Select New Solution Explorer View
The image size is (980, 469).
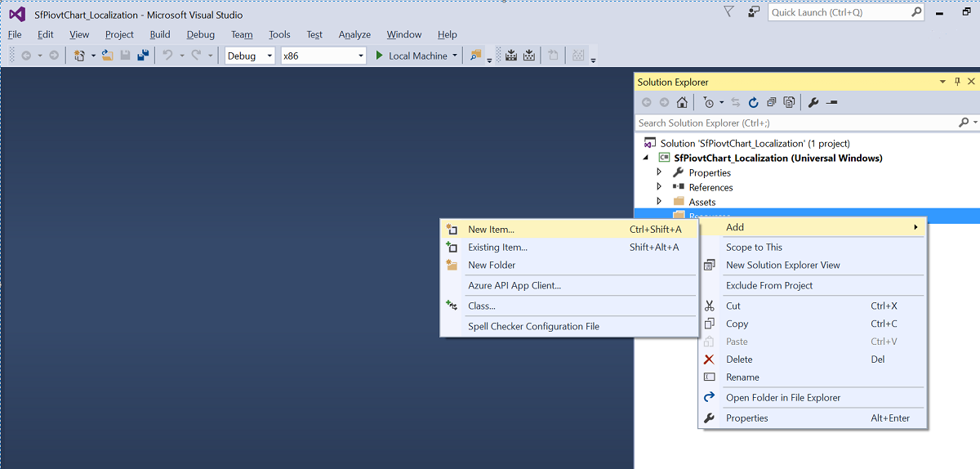click(813, 266)
